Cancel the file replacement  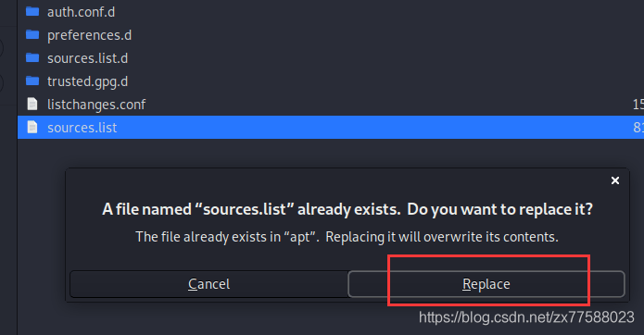(209, 284)
